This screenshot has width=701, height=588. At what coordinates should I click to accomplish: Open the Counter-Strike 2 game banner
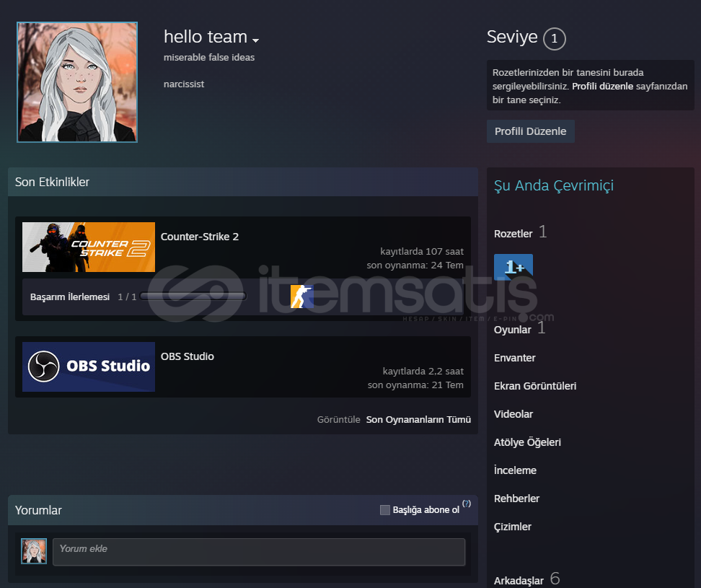point(89,247)
